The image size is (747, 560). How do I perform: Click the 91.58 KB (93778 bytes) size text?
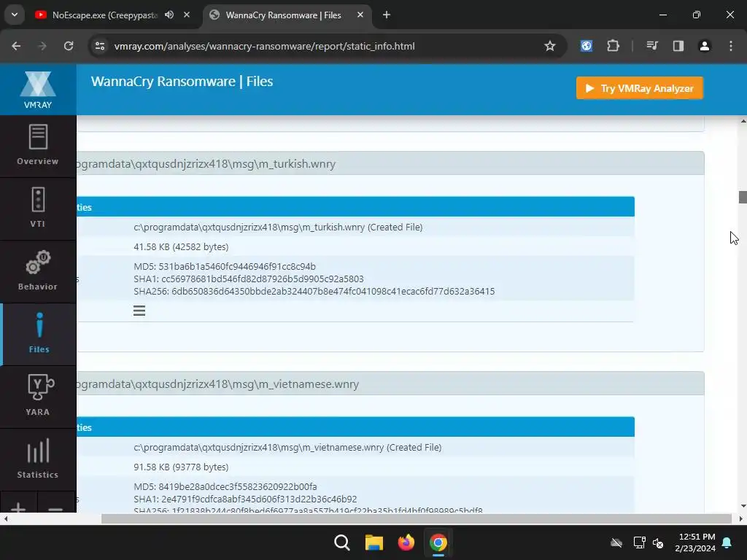(181, 467)
